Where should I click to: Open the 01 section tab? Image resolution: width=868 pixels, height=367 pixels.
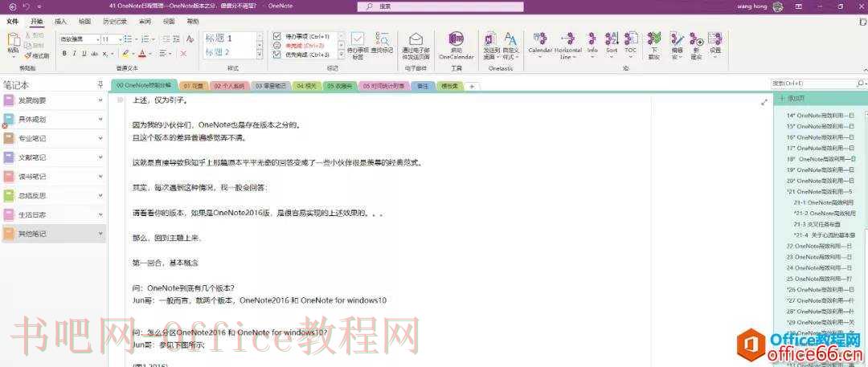(x=194, y=87)
